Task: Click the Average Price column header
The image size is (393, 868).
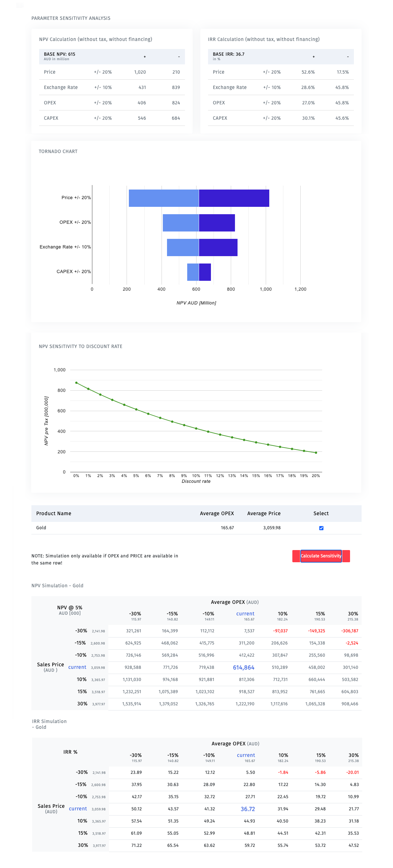Action: [264, 514]
